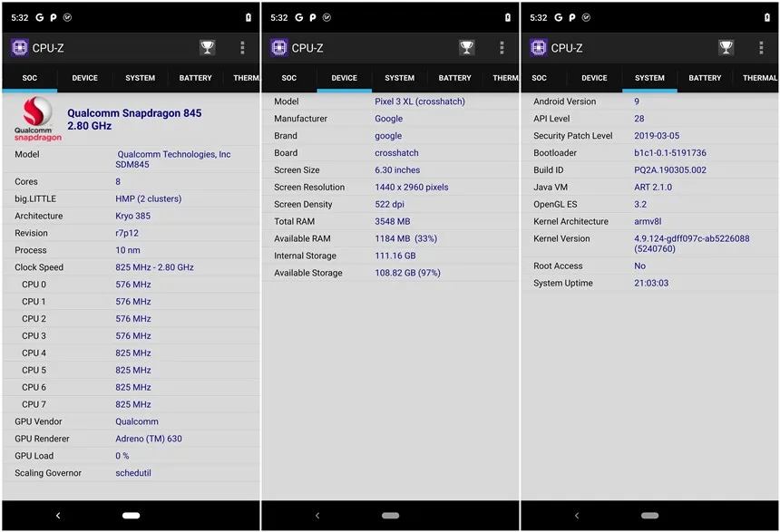Click the CPU-Z app icon on SOC screen
This screenshot has width=780, height=532.
20,48
